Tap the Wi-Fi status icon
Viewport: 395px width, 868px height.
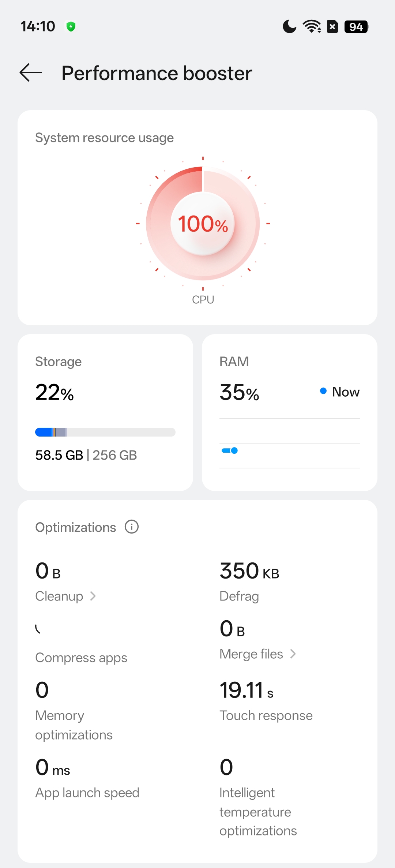[312, 26]
